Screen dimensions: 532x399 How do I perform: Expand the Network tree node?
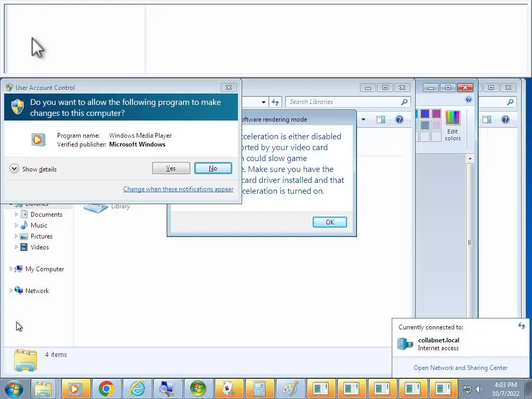coord(11,291)
